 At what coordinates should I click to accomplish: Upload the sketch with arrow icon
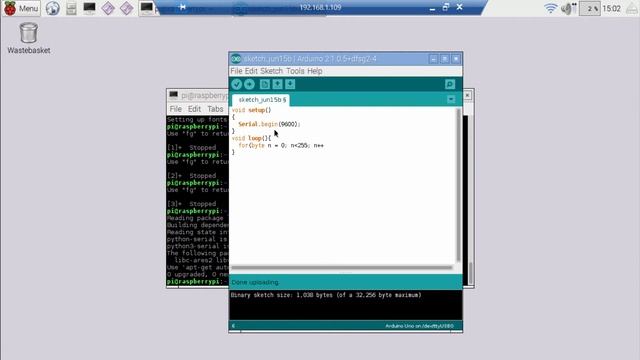click(x=249, y=84)
